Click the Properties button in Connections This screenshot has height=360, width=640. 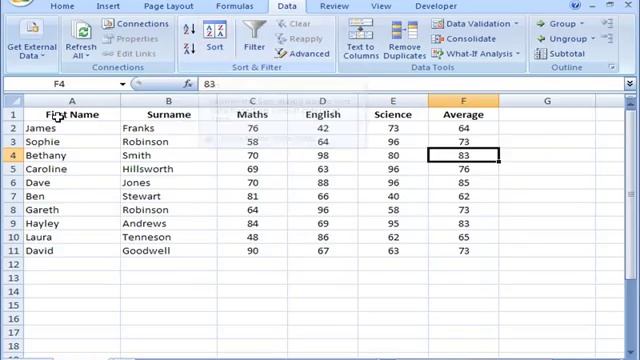[131, 39]
